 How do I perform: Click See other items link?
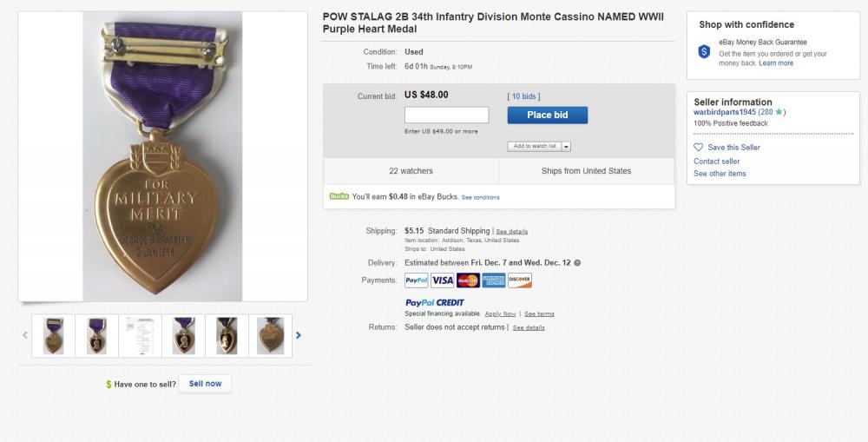(720, 174)
